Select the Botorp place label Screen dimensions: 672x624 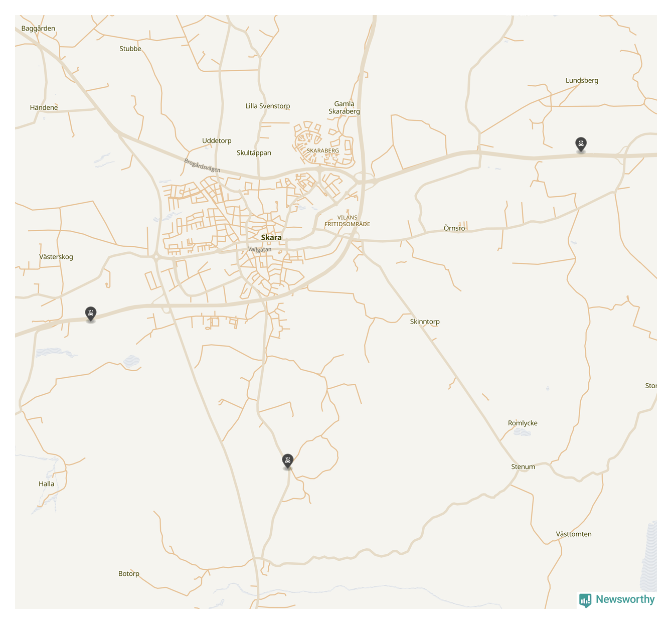pos(129,574)
